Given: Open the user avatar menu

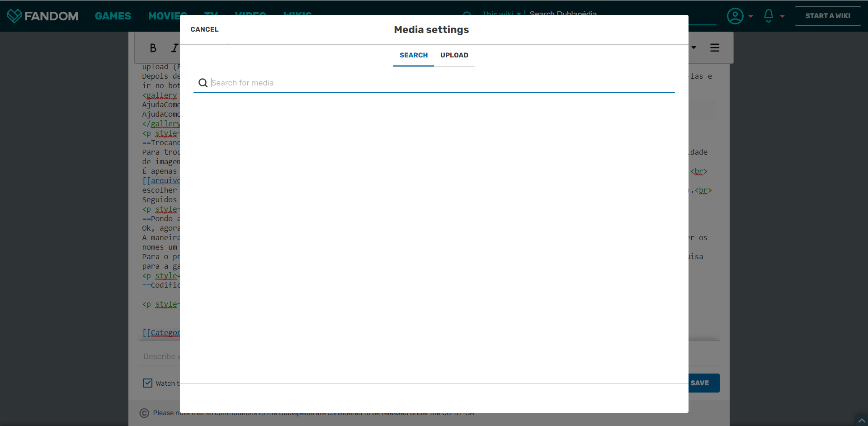Looking at the screenshot, I should point(735,16).
